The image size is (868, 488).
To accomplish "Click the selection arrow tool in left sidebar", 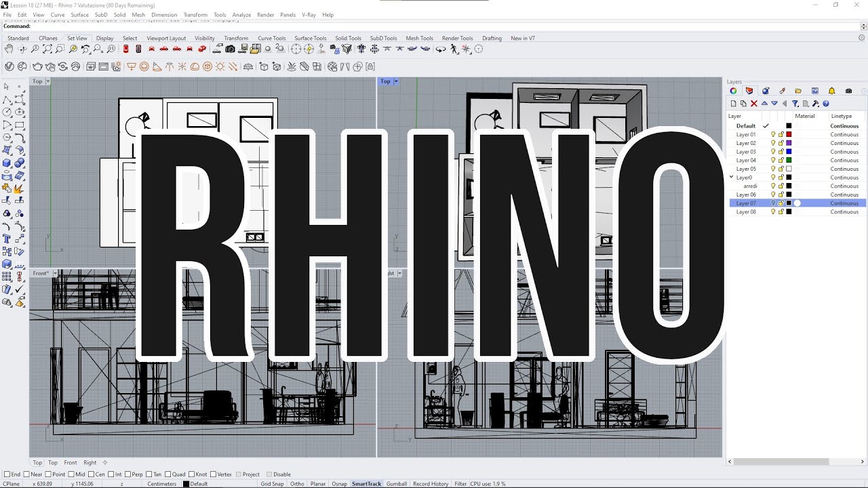I will (x=7, y=87).
